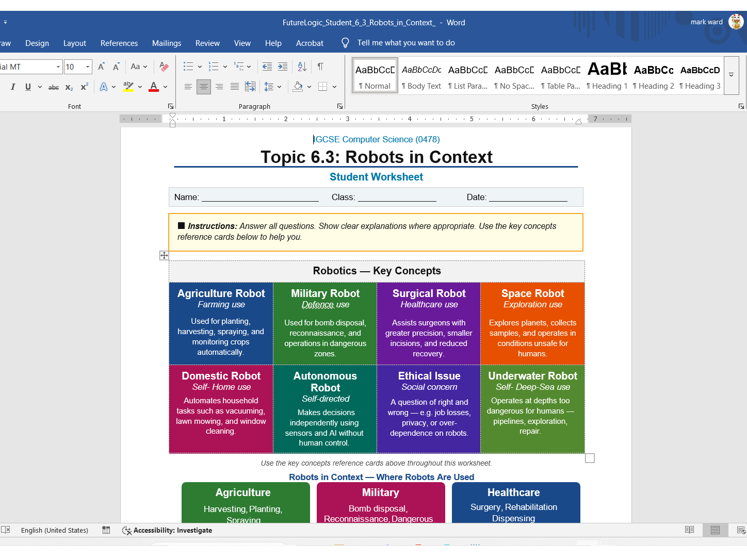The image size is (747, 560).
Task: Open the numbering list dropdown
Action: (x=225, y=67)
